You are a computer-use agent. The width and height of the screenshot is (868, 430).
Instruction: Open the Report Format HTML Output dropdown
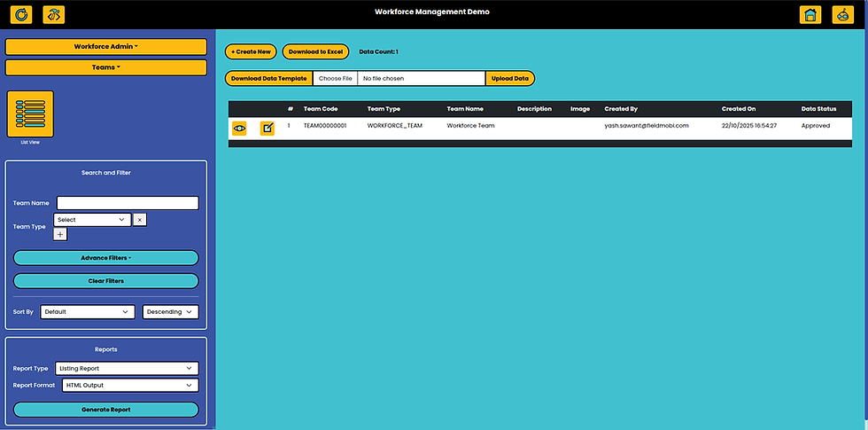click(x=130, y=385)
